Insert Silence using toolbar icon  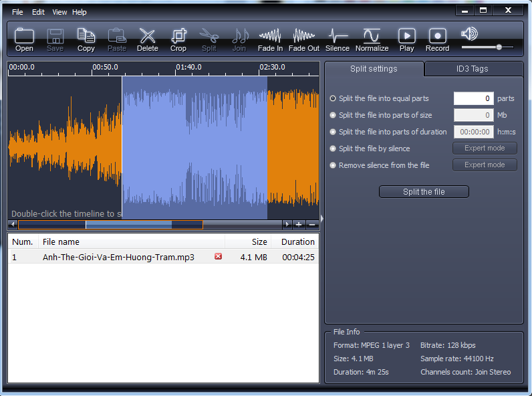(x=338, y=39)
